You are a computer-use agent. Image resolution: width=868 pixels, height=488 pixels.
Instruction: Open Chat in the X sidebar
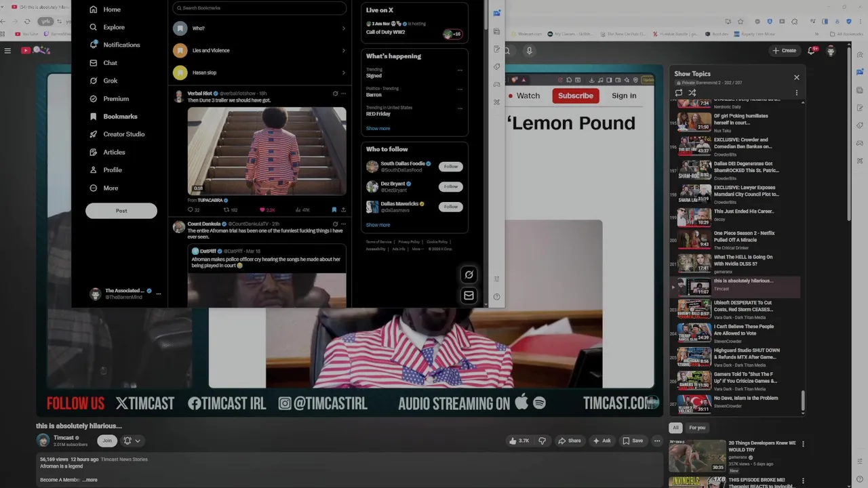click(x=103, y=63)
